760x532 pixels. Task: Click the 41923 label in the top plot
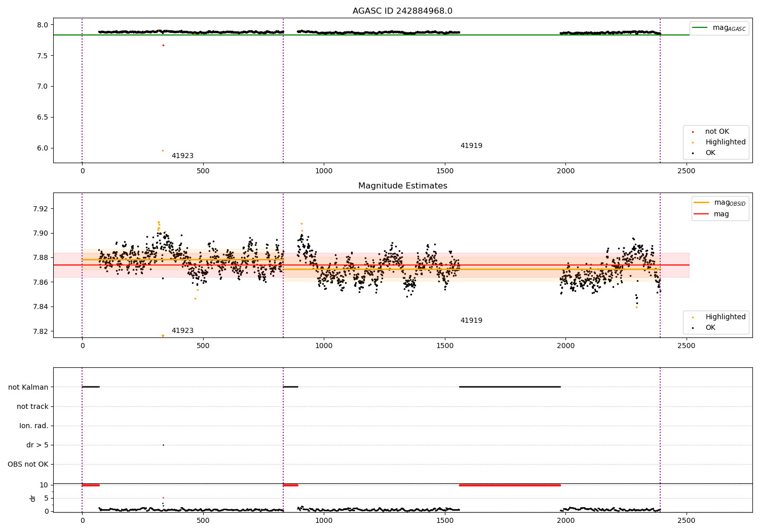tap(182, 156)
